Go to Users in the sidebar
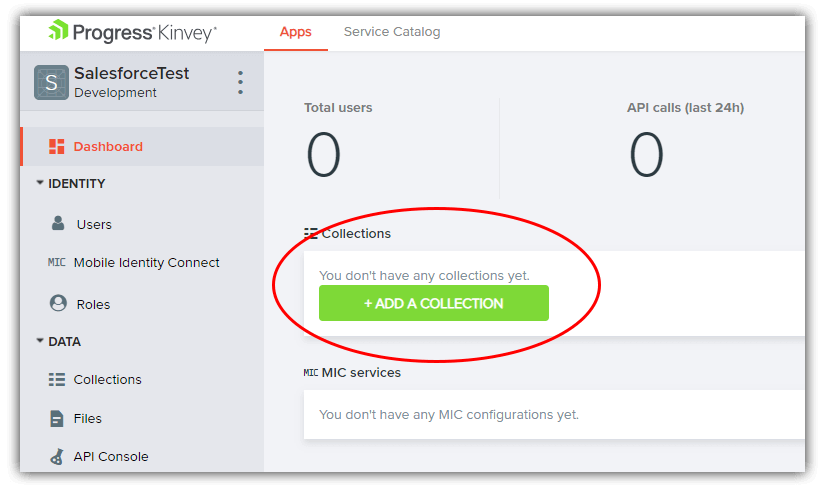This screenshot has height=492, width=827. 94,225
